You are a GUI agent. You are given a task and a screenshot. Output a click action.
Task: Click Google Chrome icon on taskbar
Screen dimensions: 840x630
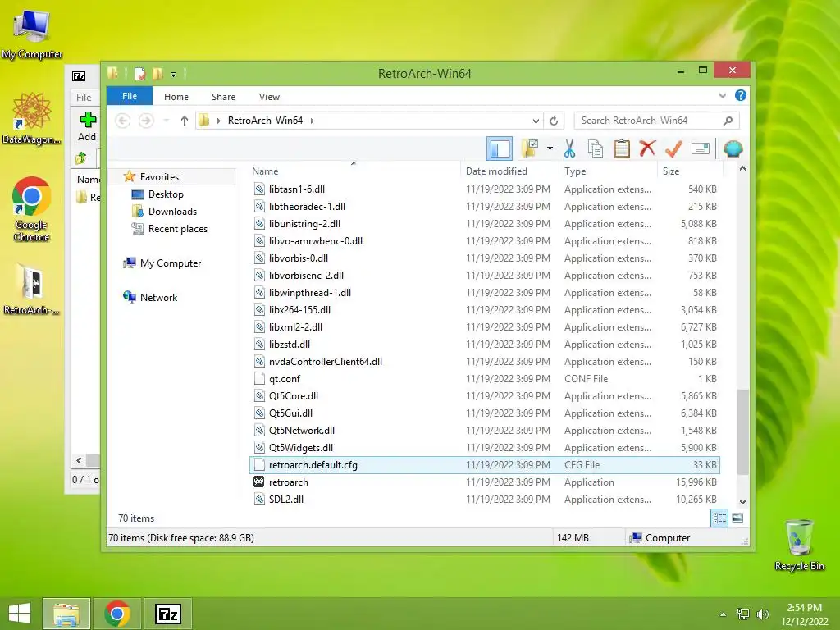(117, 614)
